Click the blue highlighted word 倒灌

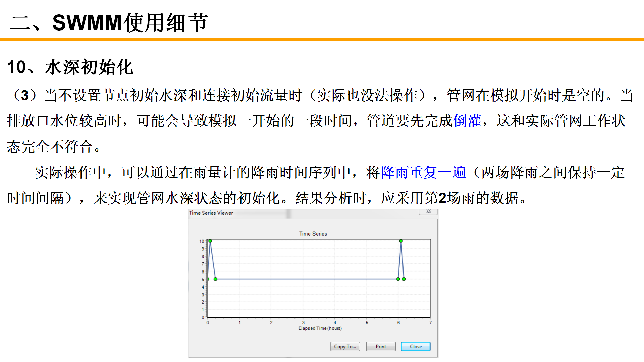[x=467, y=121]
